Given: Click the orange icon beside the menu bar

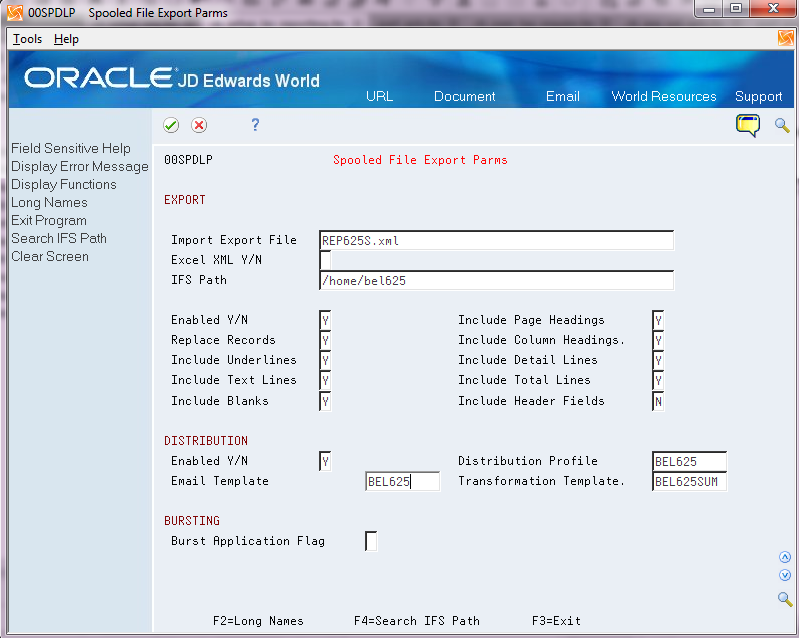Looking at the screenshot, I should click(x=786, y=38).
